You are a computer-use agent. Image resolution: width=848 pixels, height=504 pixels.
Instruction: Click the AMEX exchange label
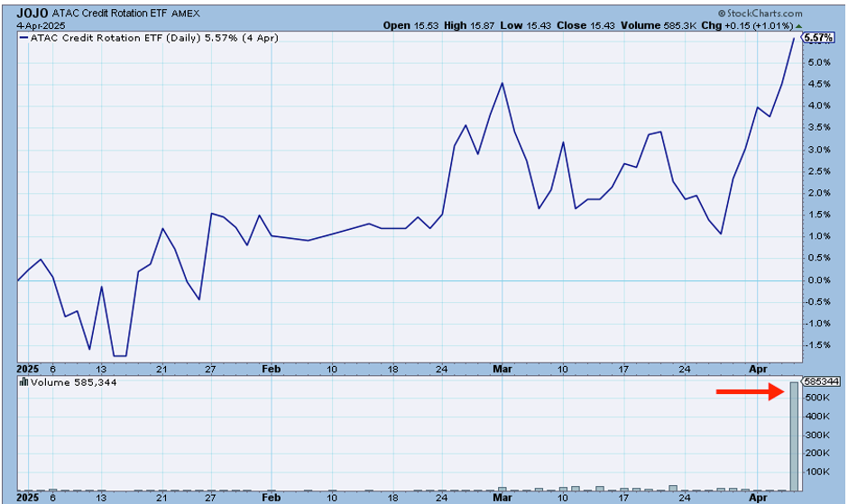pyautogui.click(x=186, y=14)
